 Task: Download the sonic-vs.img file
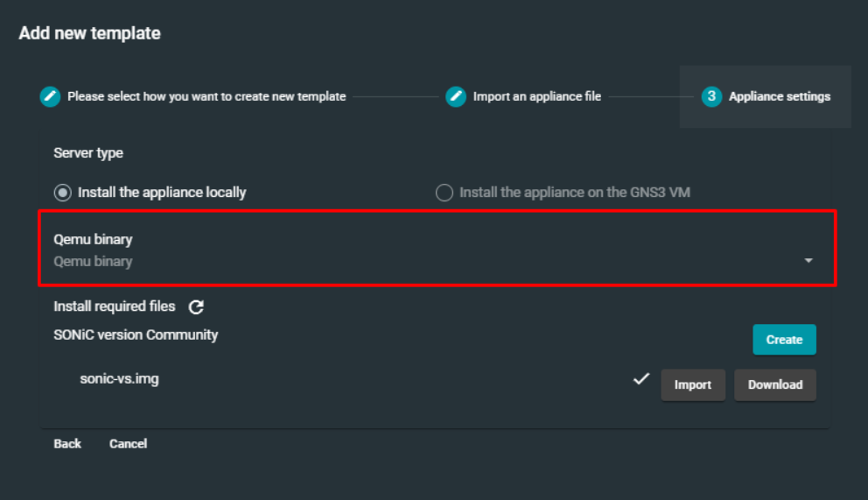[775, 384]
